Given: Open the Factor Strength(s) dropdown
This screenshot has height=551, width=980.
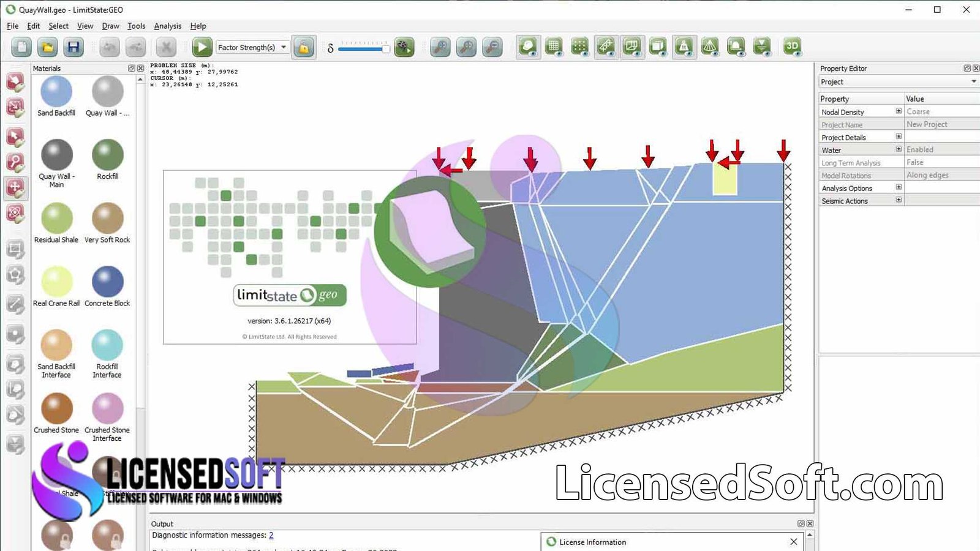Looking at the screenshot, I should [x=252, y=47].
